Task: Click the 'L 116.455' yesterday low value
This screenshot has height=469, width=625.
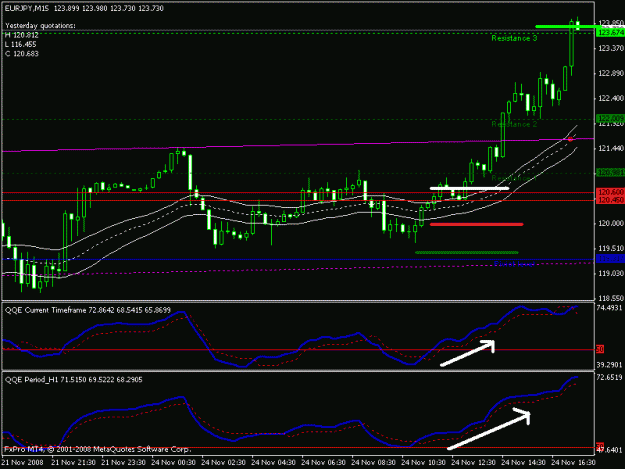Action: pos(21,44)
